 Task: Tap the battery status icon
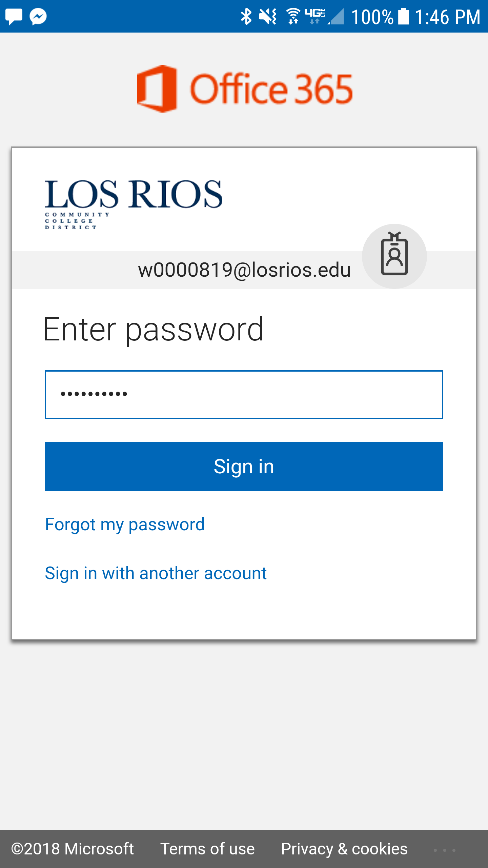[x=403, y=16]
